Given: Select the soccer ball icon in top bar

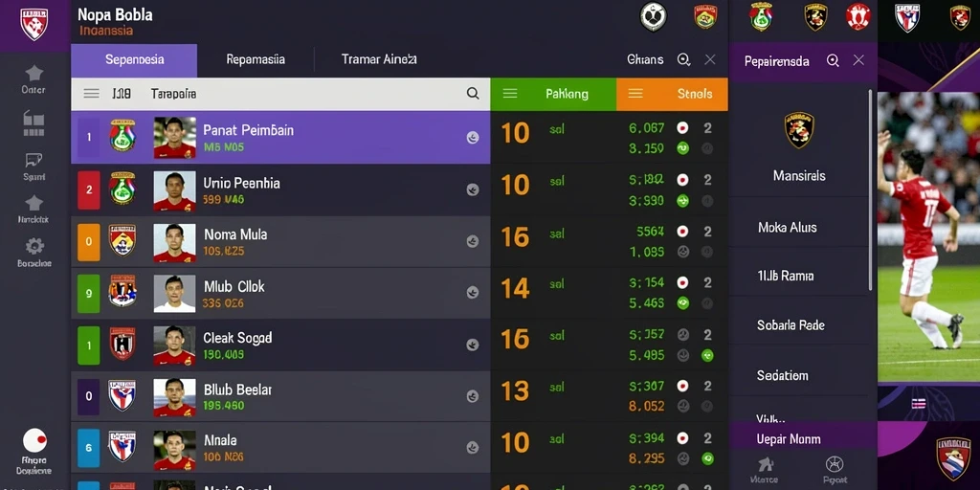Looking at the screenshot, I should click(x=653, y=17).
